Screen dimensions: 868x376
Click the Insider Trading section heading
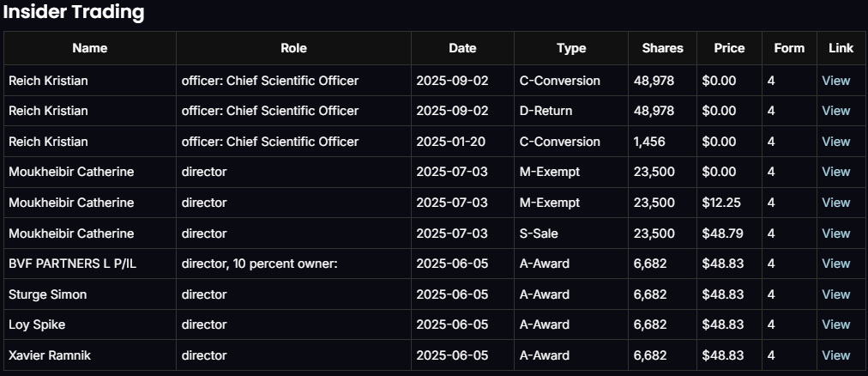(x=74, y=13)
